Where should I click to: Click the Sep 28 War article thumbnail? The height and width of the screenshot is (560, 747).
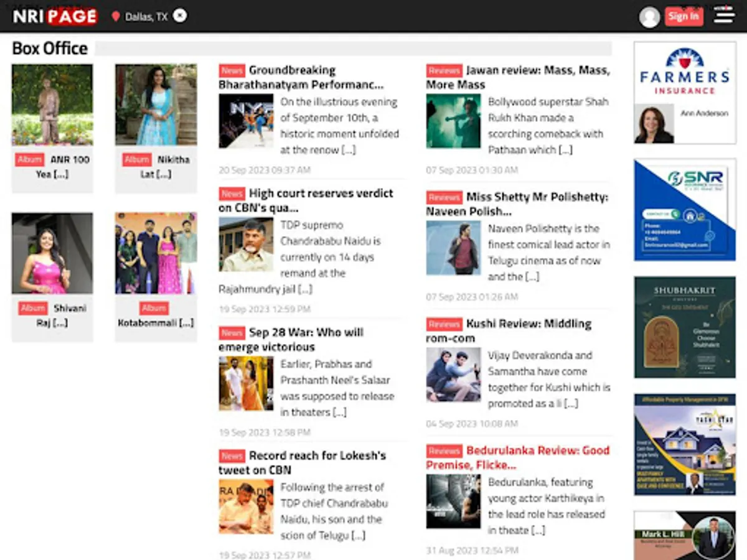pos(245,383)
